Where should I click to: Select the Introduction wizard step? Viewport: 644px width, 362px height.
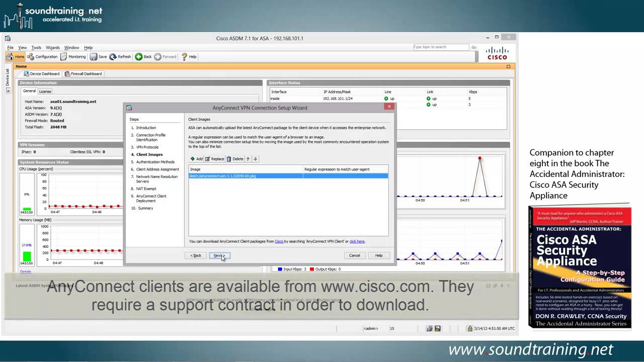point(146,128)
